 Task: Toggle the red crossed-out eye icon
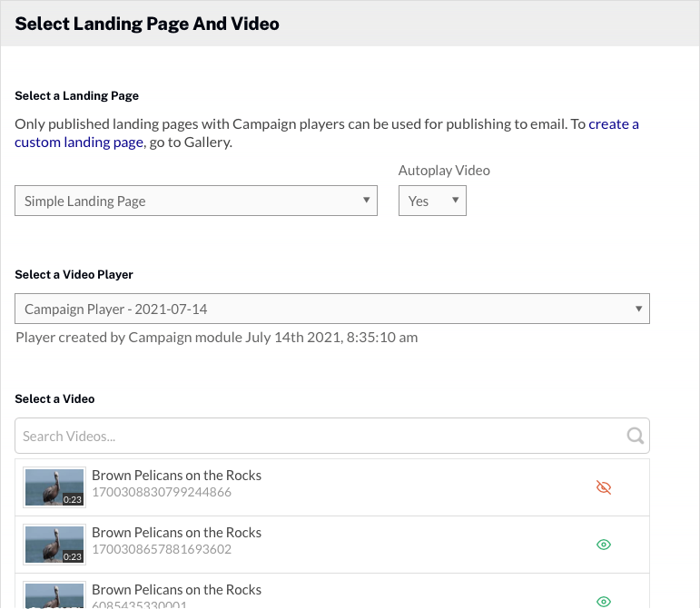pos(604,487)
